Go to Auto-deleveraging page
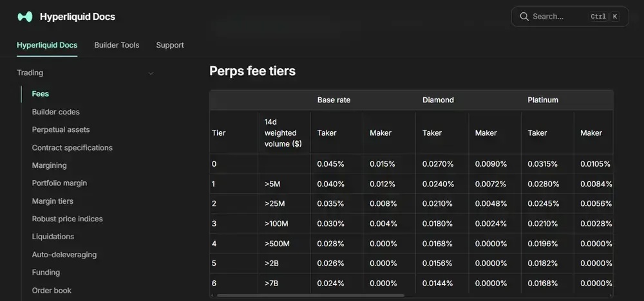The width and height of the screenshot is (644, 301). (64, 255)
